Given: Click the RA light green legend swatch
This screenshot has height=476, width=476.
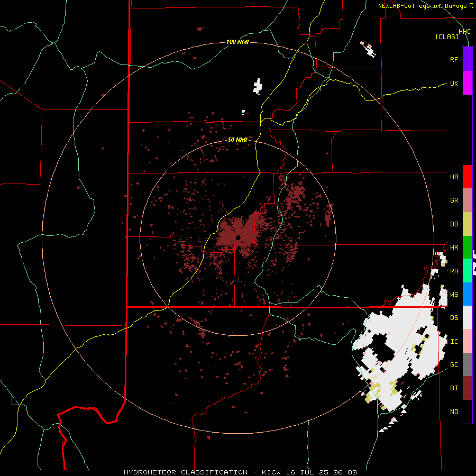Looking at the screenshot, I should click(x=467, y=271).
